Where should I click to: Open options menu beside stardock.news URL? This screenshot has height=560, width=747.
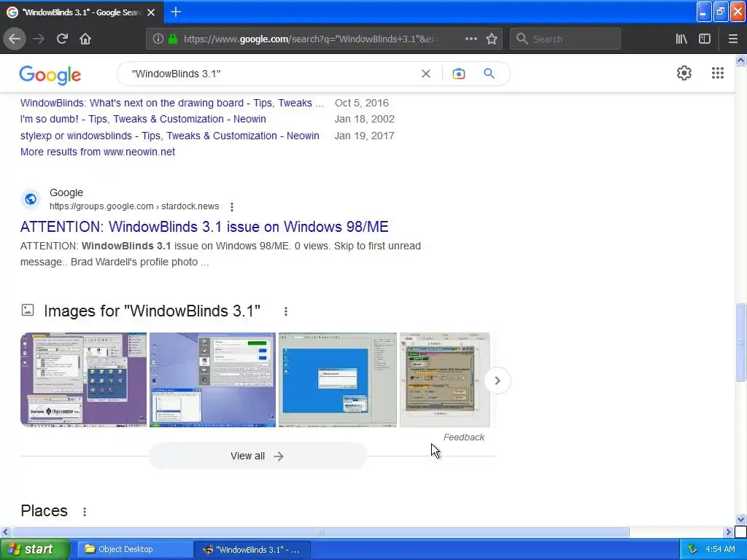tap(231, 206)
